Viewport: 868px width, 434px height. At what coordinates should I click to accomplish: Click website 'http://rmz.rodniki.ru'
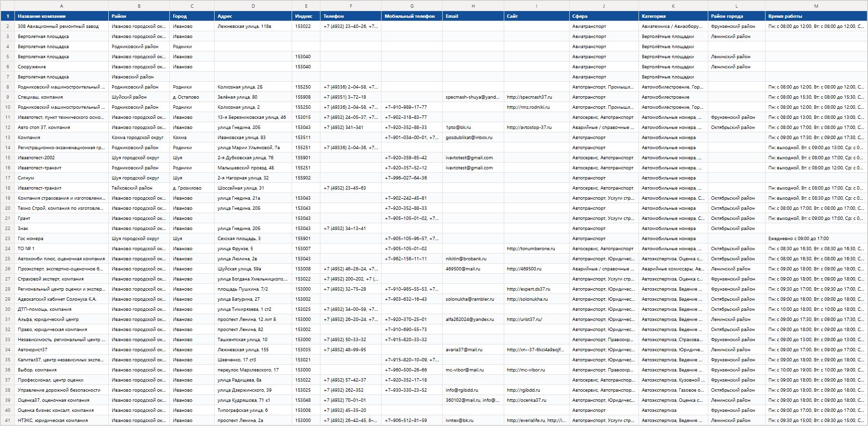tap(536, 107)
